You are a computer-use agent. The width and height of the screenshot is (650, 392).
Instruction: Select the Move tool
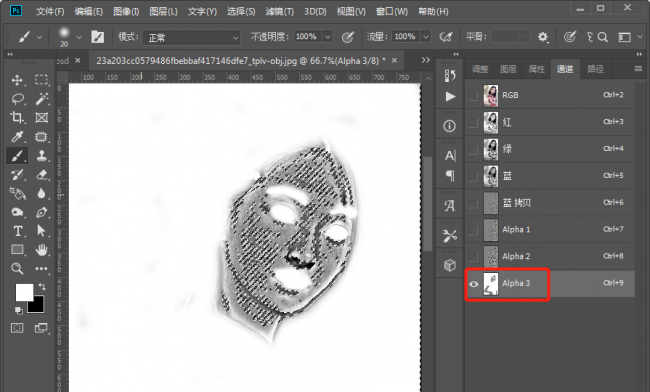[x=17, y=80]
